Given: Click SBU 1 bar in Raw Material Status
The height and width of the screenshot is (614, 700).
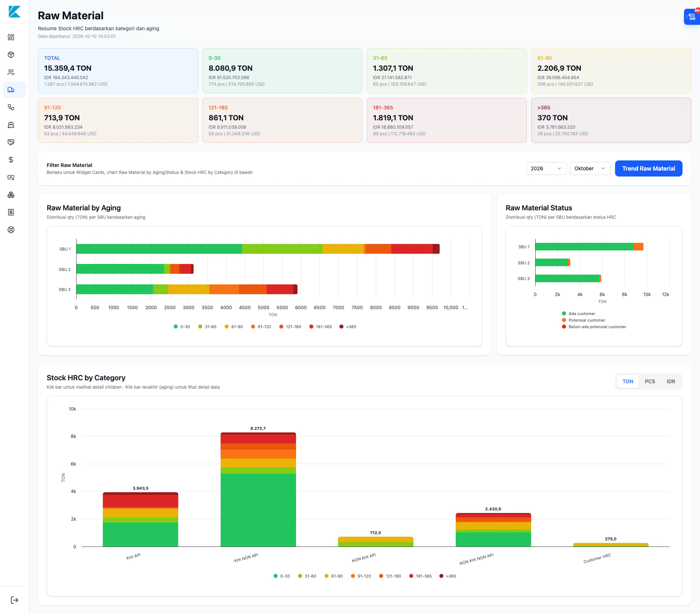Looking at the screenshot, I should [589, 247].
